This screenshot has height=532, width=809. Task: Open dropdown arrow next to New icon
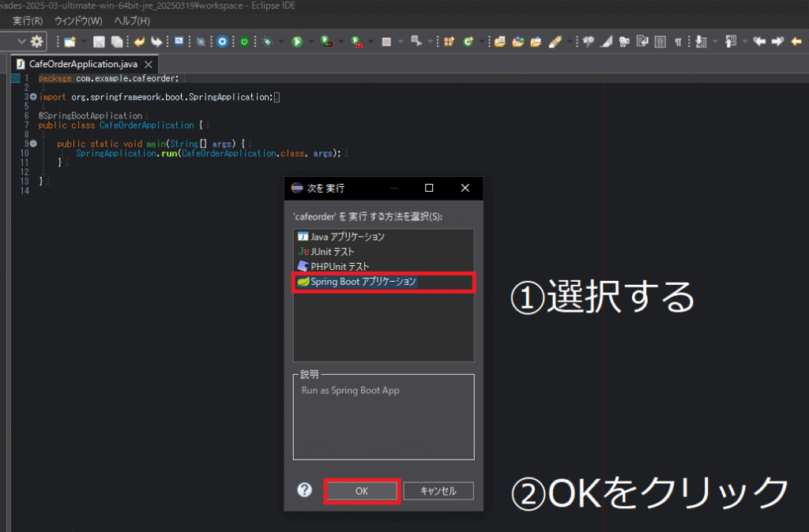[84, 42]
